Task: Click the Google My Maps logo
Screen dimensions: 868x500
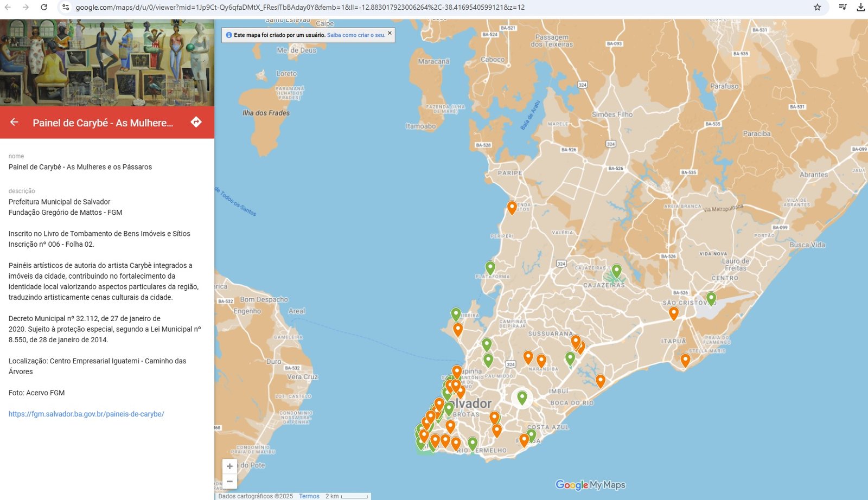Action: coord(590,485)
